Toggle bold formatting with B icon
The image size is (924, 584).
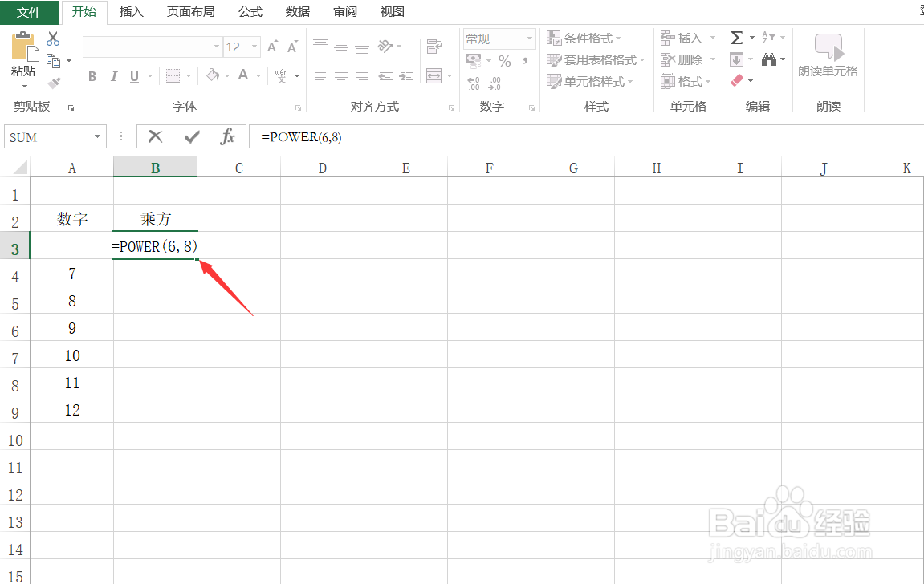(92, 75)
